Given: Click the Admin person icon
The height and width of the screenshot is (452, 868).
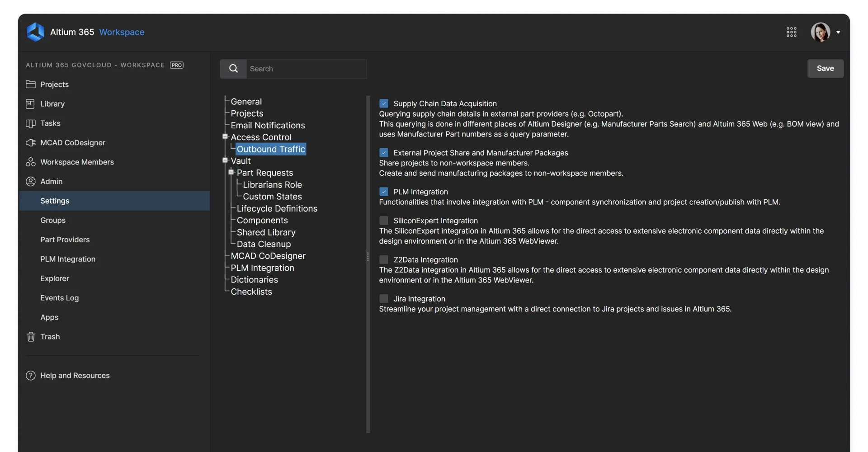Looking at the screenshot, I should (31, 181).
